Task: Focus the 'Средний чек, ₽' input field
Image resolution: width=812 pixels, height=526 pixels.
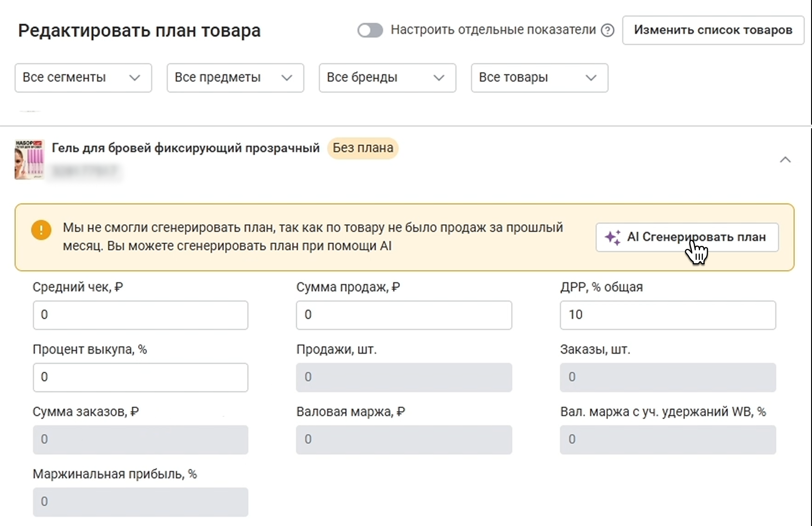Action: coord(140,315)
